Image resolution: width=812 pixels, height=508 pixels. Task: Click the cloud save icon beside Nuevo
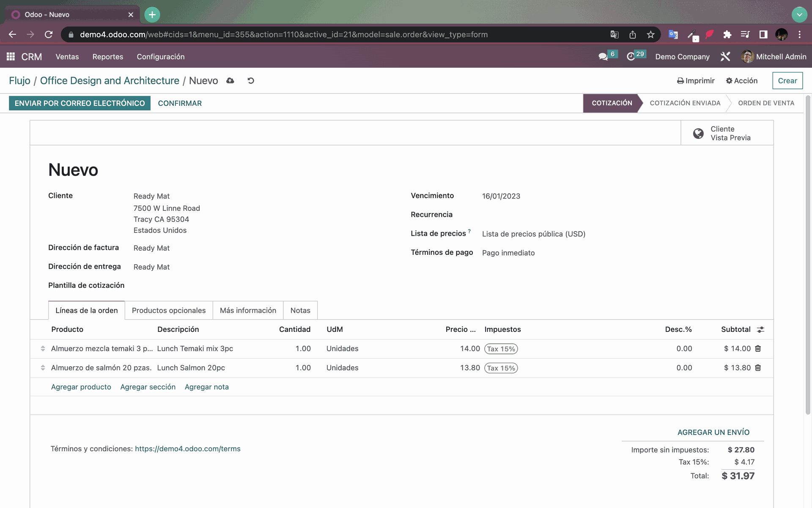tap(230, 80)
